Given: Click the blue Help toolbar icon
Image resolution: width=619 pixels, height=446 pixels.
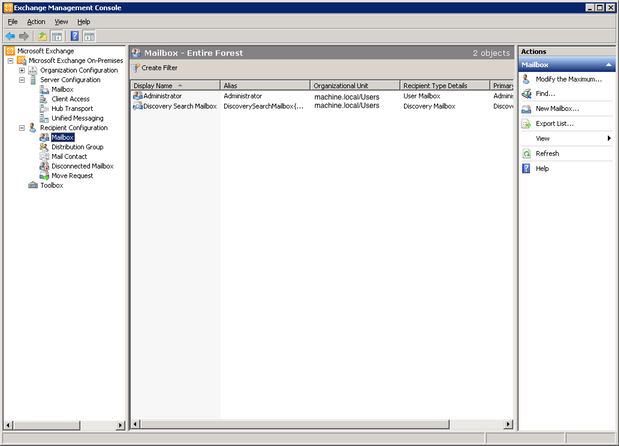Looking at the screenshot, I should coord(75,36).
